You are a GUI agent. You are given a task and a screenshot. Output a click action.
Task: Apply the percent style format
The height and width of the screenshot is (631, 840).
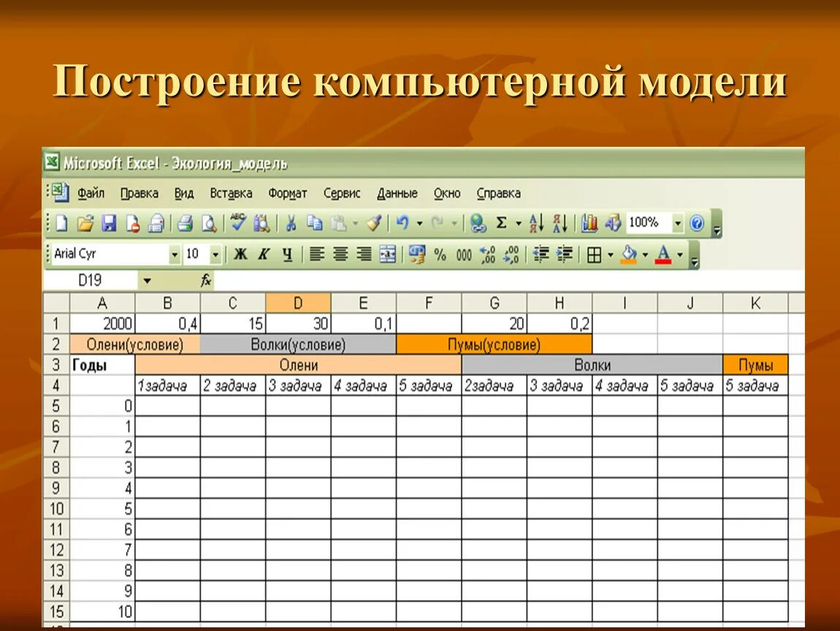(x=440, y=255)
